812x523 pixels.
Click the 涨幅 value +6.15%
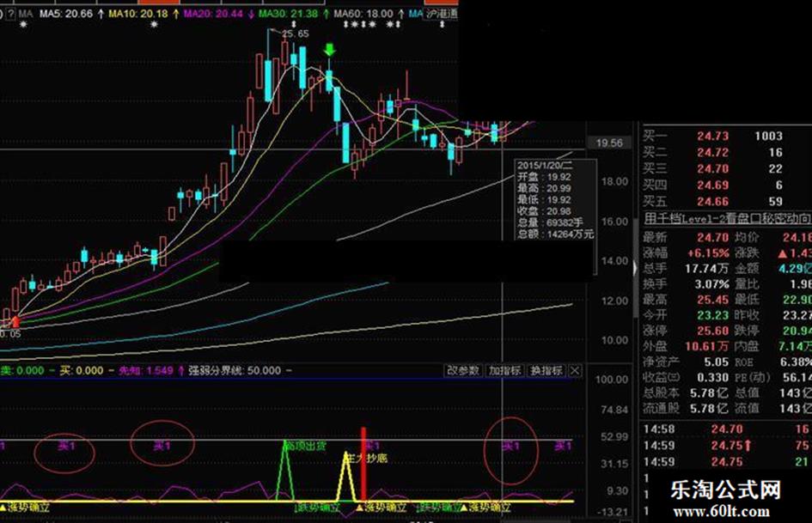(708, 253)
